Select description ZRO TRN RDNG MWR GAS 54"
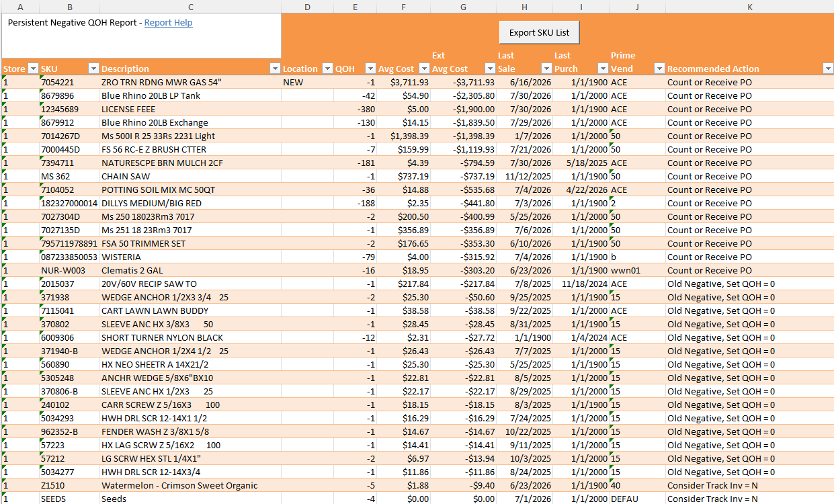 tap(190, 82)
